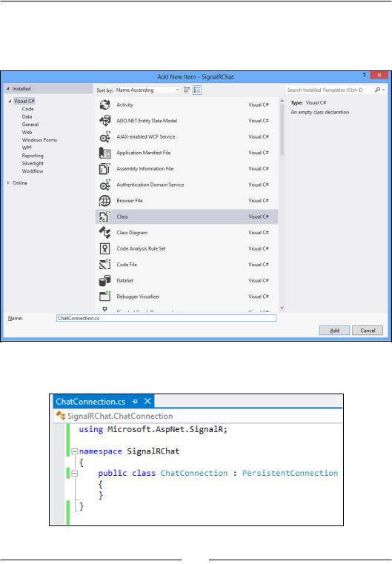The width and height of the screenshot is (392, 564).
Task: Click the 'An empty class declaration' description
Action: click(x=319, y=112)
